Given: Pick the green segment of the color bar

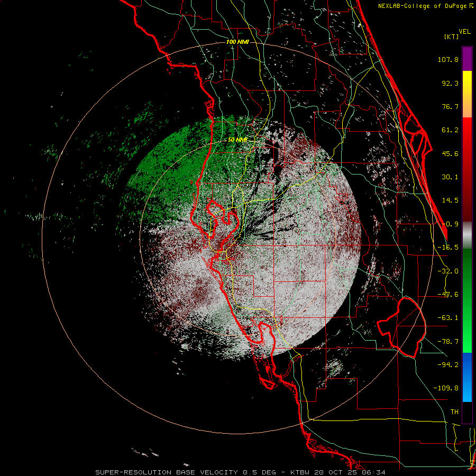Looking at the screenshot, I should click(467, 300).
